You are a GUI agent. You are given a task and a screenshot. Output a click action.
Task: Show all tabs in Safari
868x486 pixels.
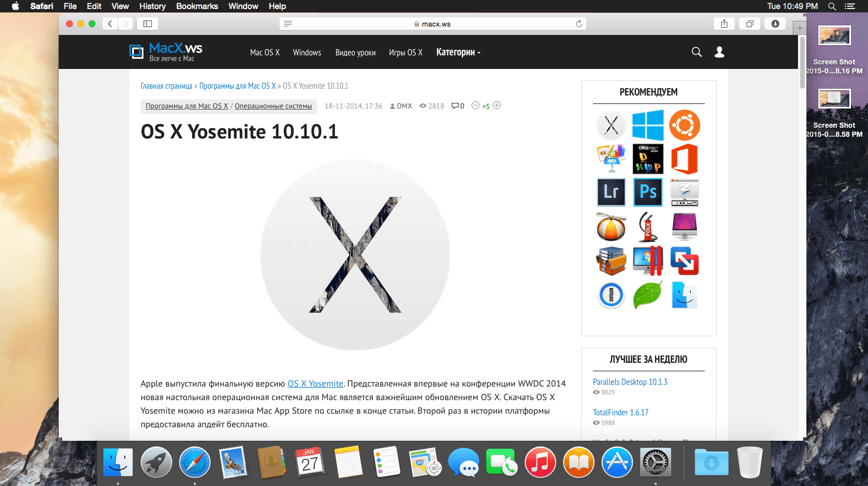pyautogui.click(x=750, y=24)
